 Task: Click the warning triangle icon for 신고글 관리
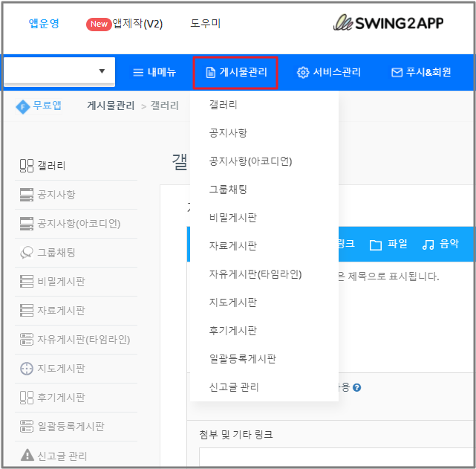click(26, 456)
